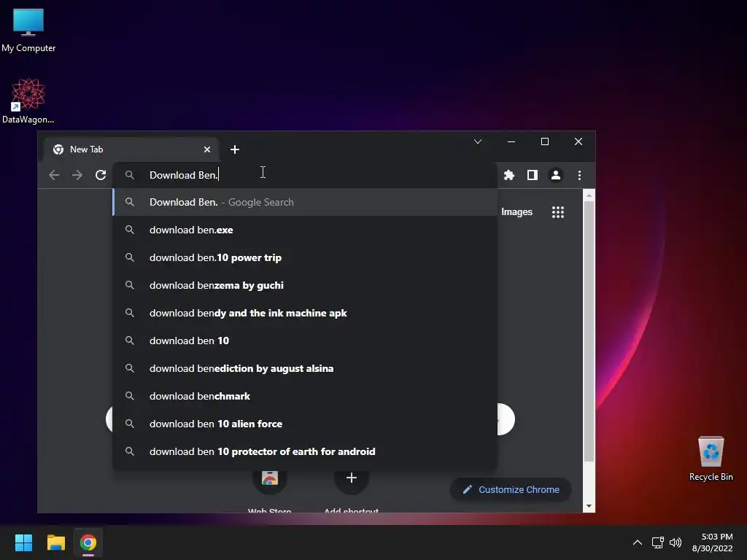Image resolution: width=747 pixels, height=560 pixels.
Task: Click the page scrollbar down arrow
Action: coord(589,506)
